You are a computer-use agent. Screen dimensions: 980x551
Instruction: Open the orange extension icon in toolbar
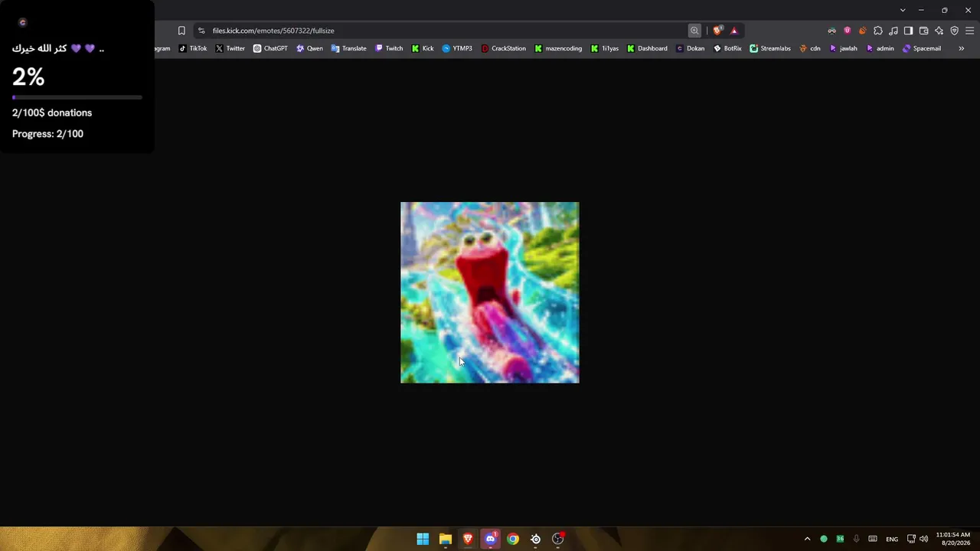862,31
